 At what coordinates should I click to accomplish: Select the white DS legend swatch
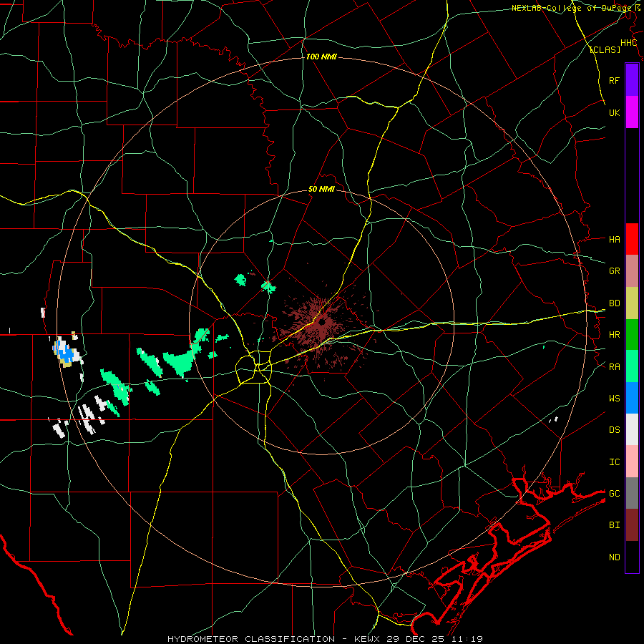coord(632,429)
